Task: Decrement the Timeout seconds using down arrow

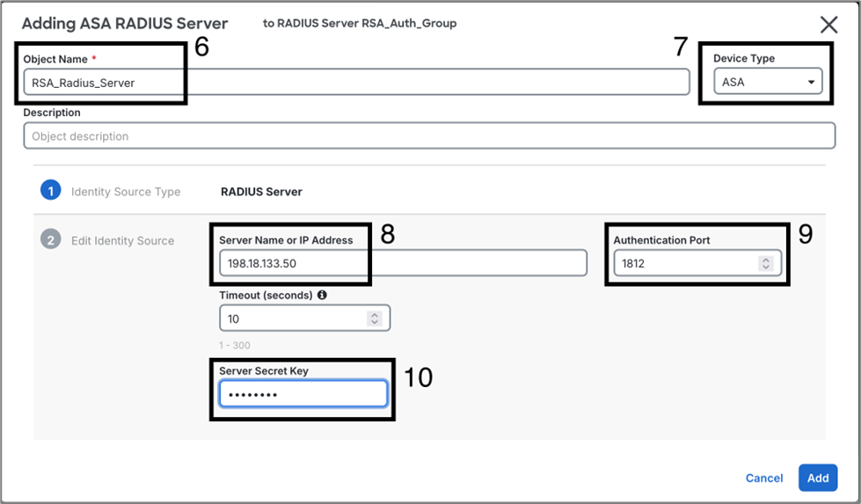Action: click(375, 323)
